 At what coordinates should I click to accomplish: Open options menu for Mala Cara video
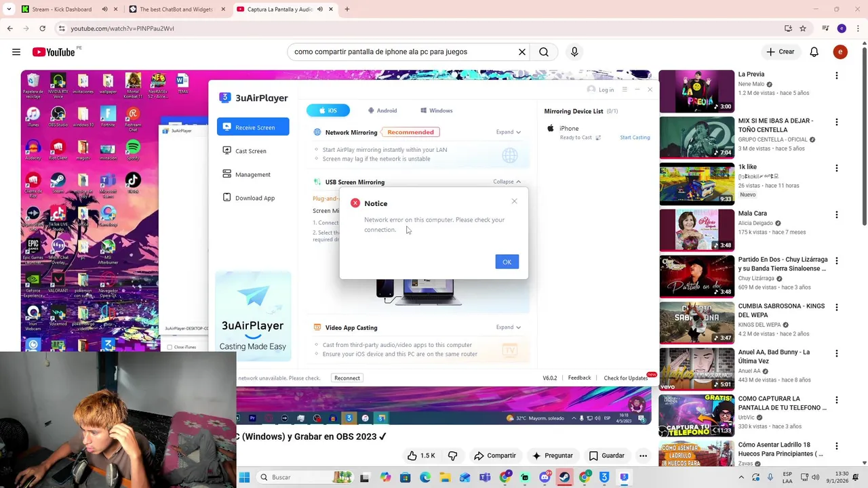point(837,215)
